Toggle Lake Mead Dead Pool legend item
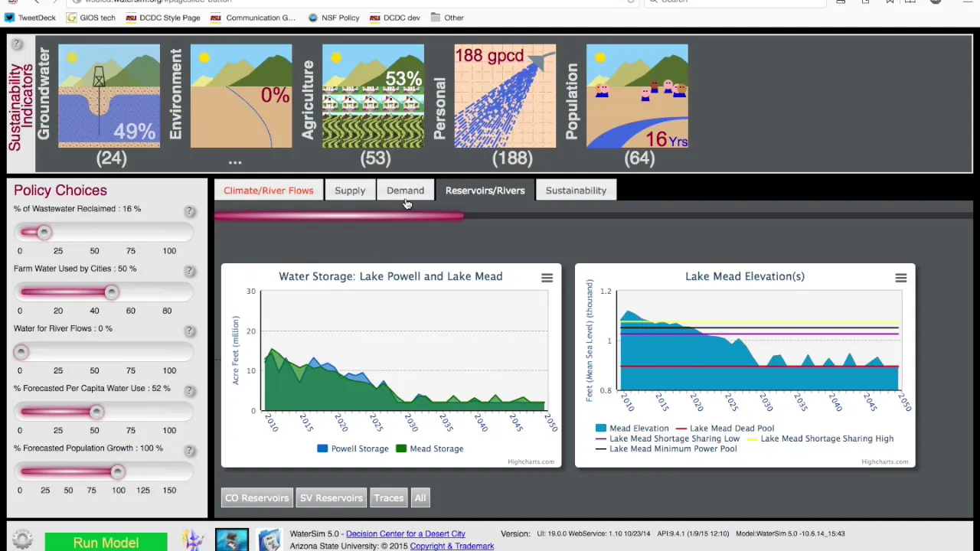 pos(724,429)
